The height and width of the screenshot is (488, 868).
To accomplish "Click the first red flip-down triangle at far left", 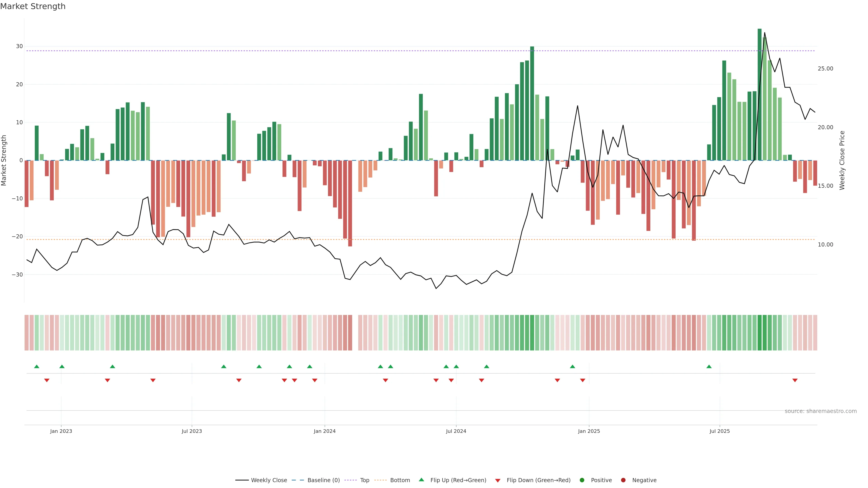I will (x=47, y=380).
